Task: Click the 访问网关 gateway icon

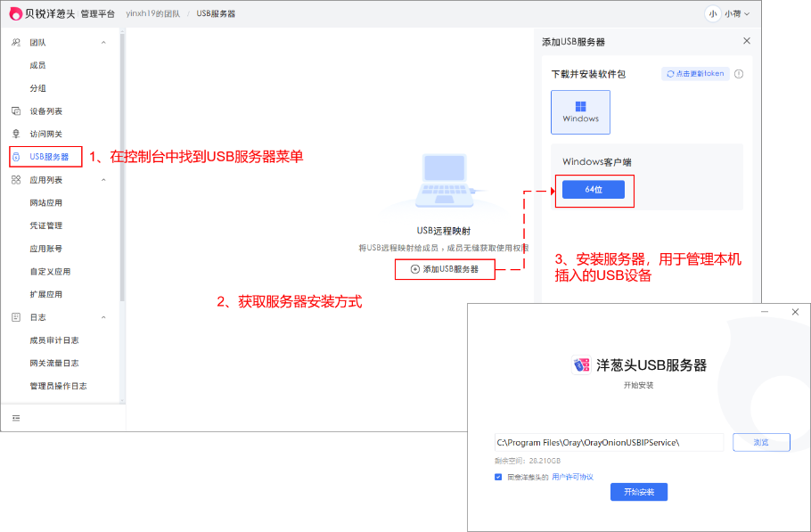Action: pos(13,132)
